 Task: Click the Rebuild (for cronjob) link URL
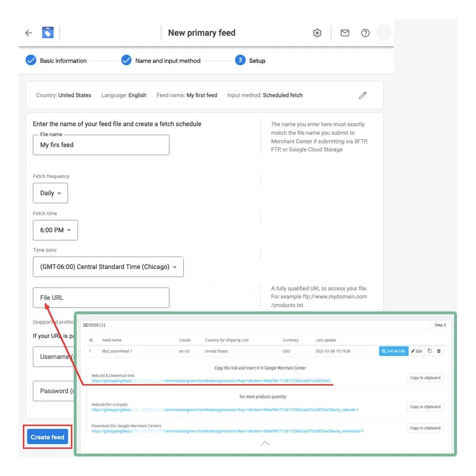coord(225,410)
